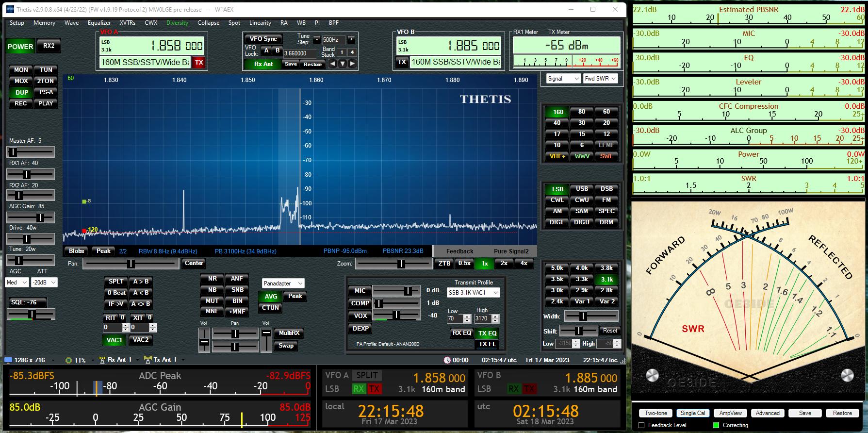Toggle VAC1 virtual audio cable

click(x=115, y=340)
